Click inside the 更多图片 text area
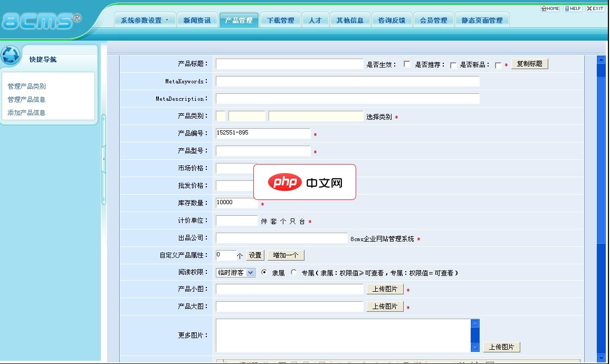The image size is (610, 364). (x=343, y=335)
